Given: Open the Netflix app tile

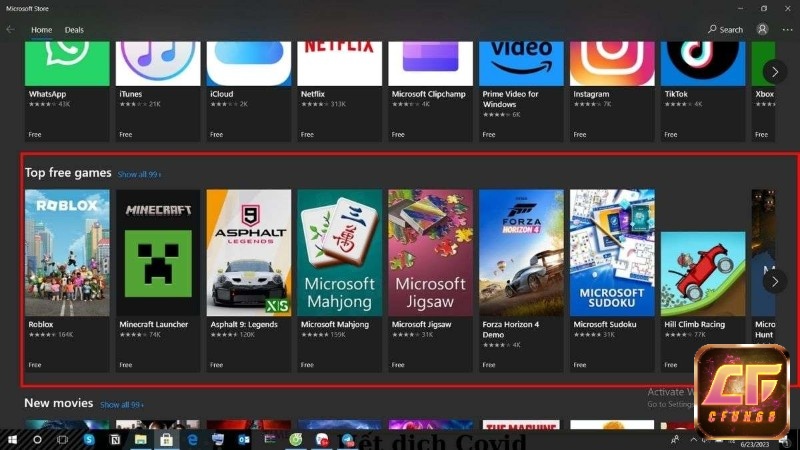Looking at the screenshot, I should pyautogui.click(x=339, y=91).
